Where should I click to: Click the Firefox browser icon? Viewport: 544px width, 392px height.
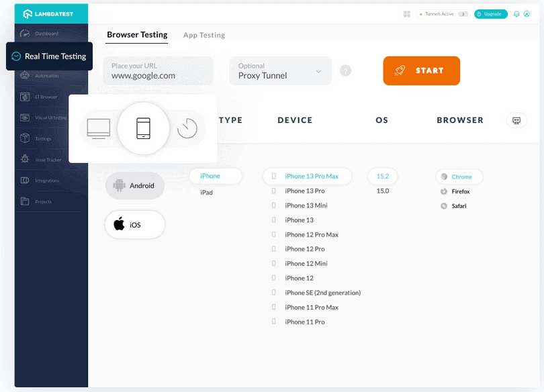(x=444, y=191)
